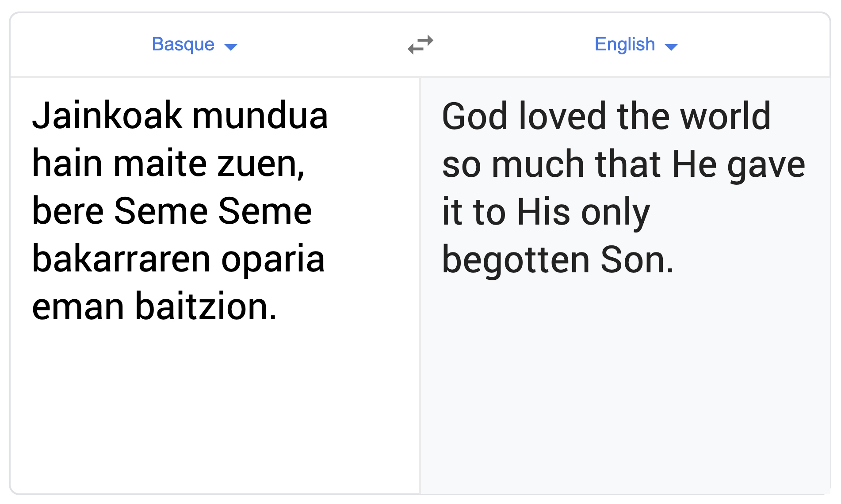
Task: Click the word 'maite' in source text
Action: tap(160, 164)
